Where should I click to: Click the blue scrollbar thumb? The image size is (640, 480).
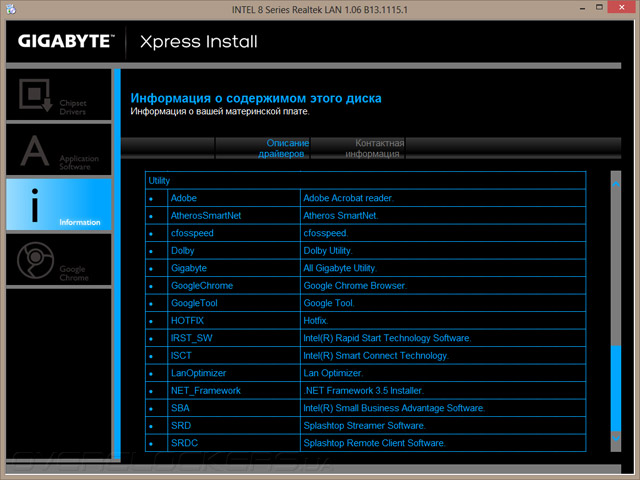616,388
